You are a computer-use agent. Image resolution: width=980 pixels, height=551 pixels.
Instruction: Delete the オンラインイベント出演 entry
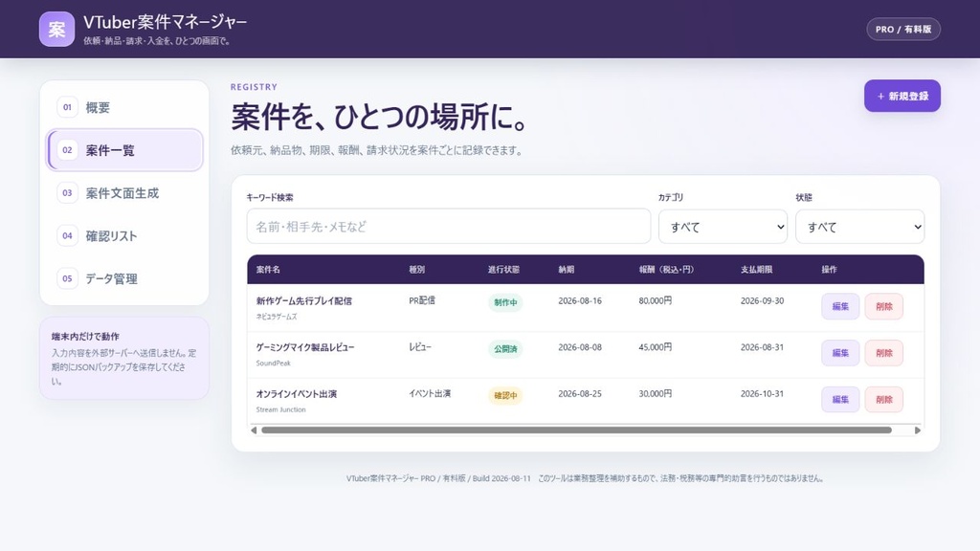coord(883,399)
